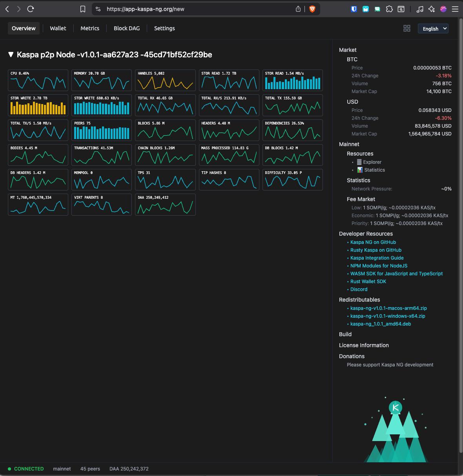Click the share icon in address bar
The height and width of the screenshot is (476, 463).
298,9
